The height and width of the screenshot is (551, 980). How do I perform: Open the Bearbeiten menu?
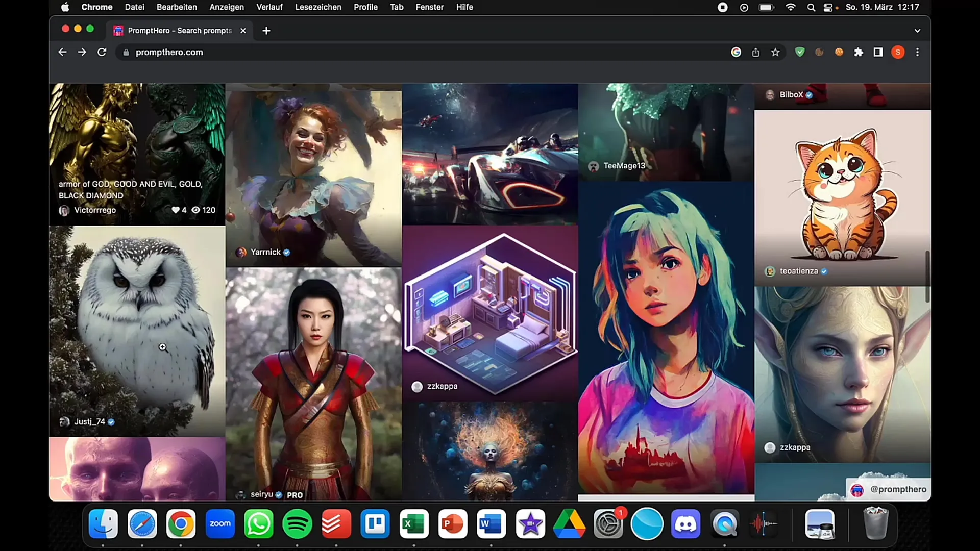point(177,7)
